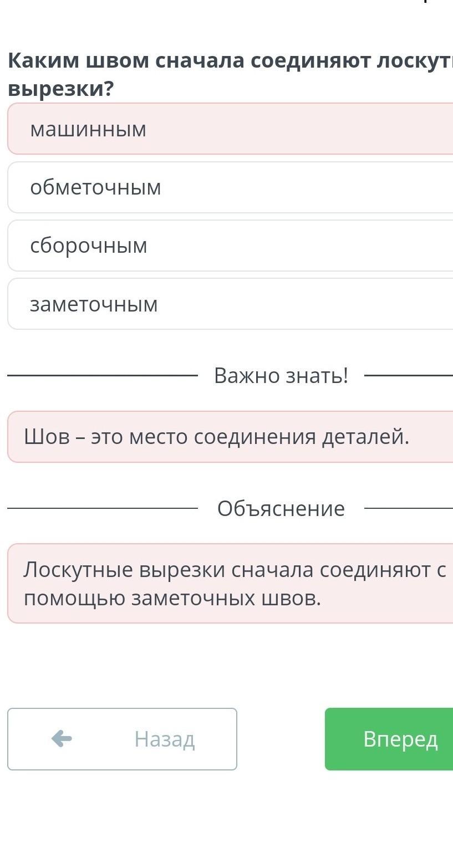453x868 pixels.
Task: Click the word вырезки? in the question
Action: [x=60, y=89]
